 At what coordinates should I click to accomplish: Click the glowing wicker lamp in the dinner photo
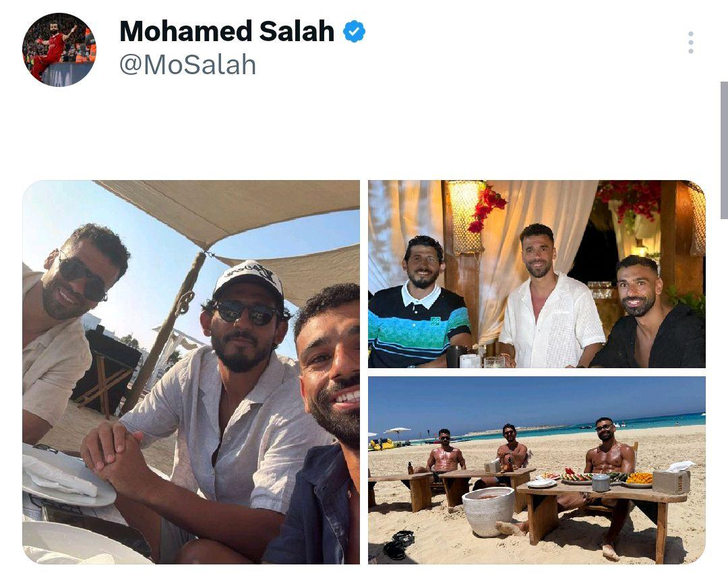(x=464, y=216)
